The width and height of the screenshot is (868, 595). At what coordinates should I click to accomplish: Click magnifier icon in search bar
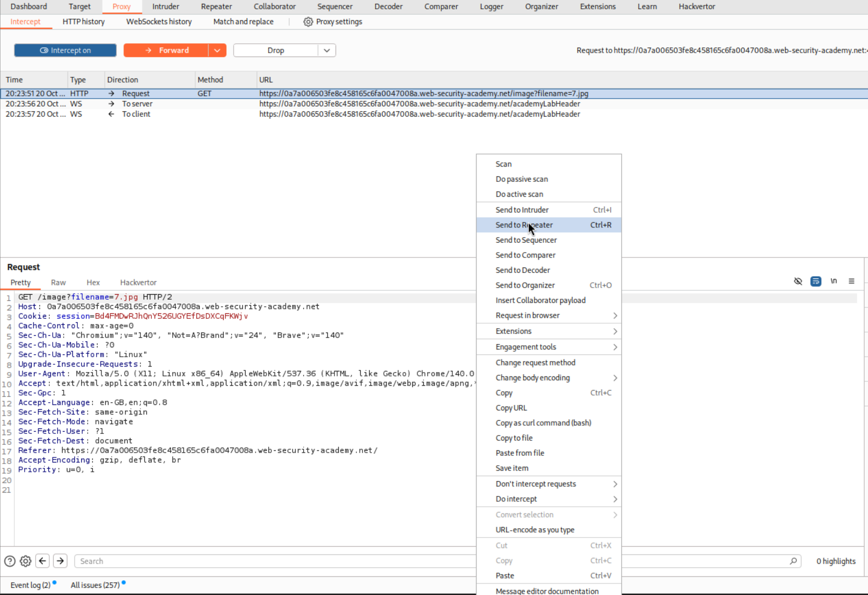click(793, 561)
